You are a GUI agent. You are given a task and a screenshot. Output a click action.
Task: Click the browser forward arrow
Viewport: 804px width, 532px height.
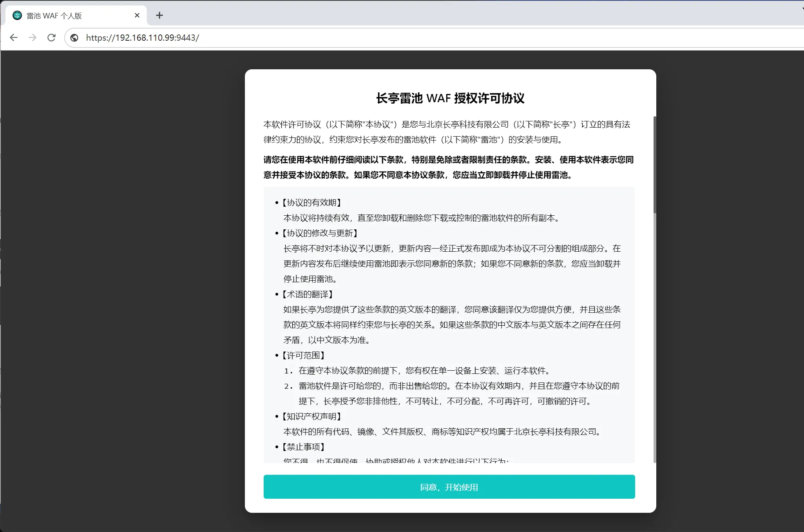click(33, 38)
